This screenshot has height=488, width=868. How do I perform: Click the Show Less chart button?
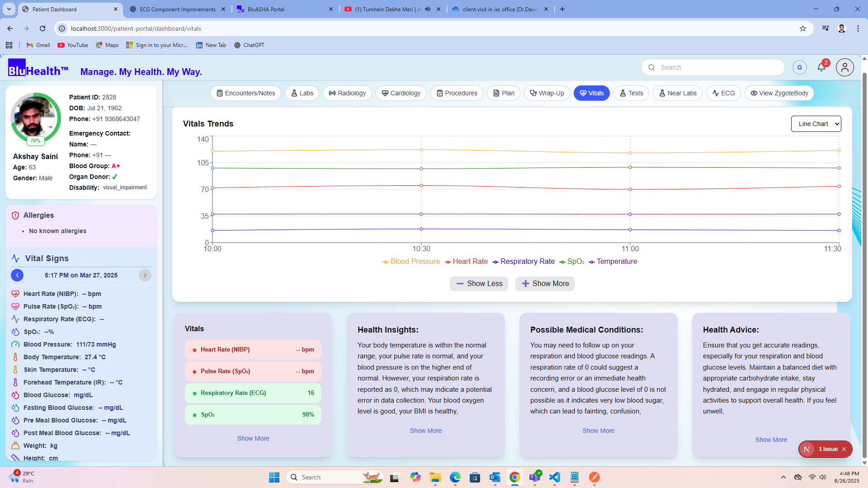[479, 284]
